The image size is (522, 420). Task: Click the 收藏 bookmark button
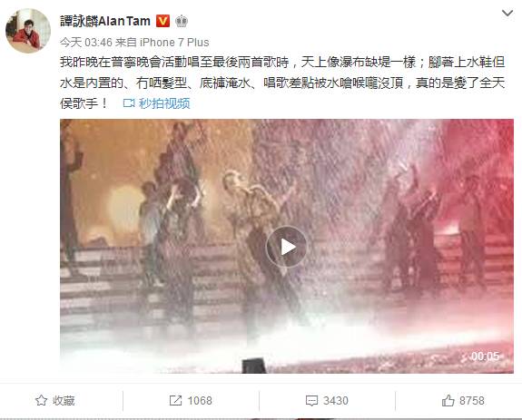point(55,400)
